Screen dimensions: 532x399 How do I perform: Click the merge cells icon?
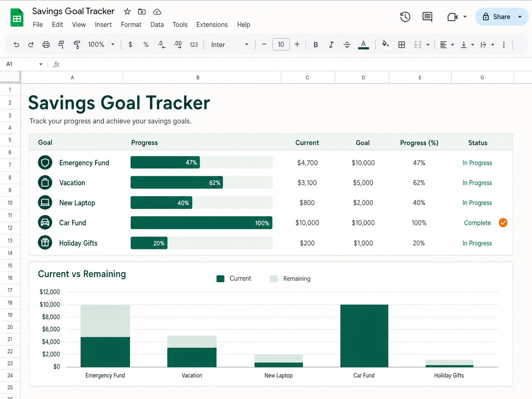pos(418,45)
